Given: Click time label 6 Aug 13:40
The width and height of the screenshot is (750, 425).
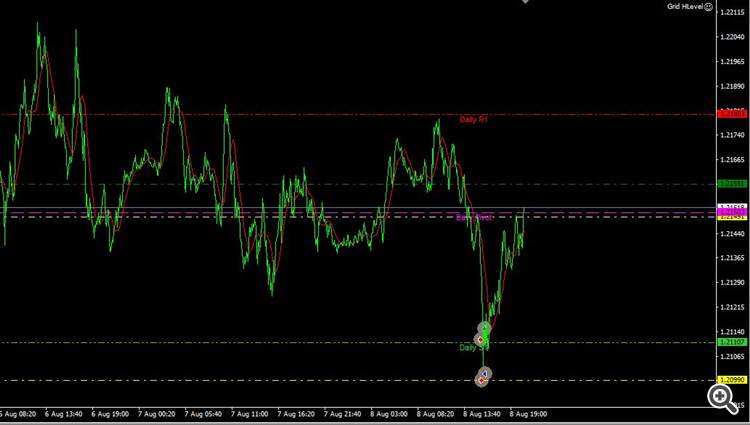Looking at the screenshot, I should coord(64,414).
